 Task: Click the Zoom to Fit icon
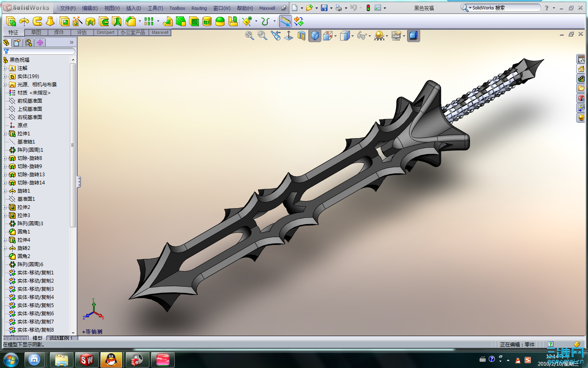coord(249,36)
